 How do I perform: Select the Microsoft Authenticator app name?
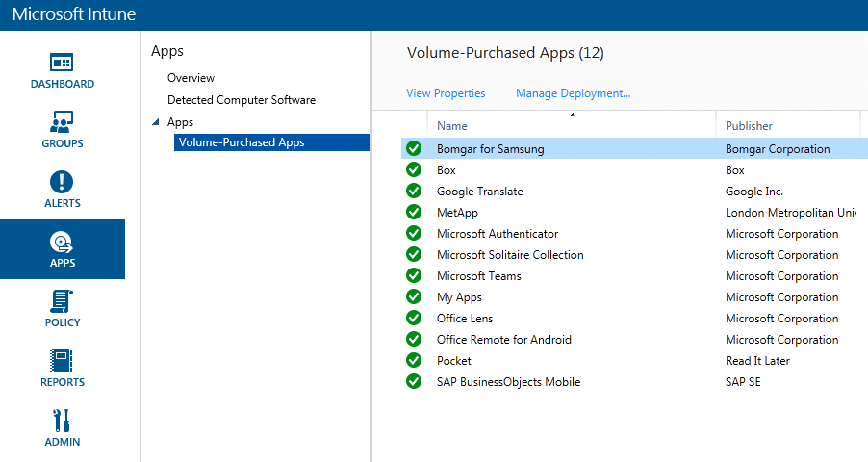(498, 234)
